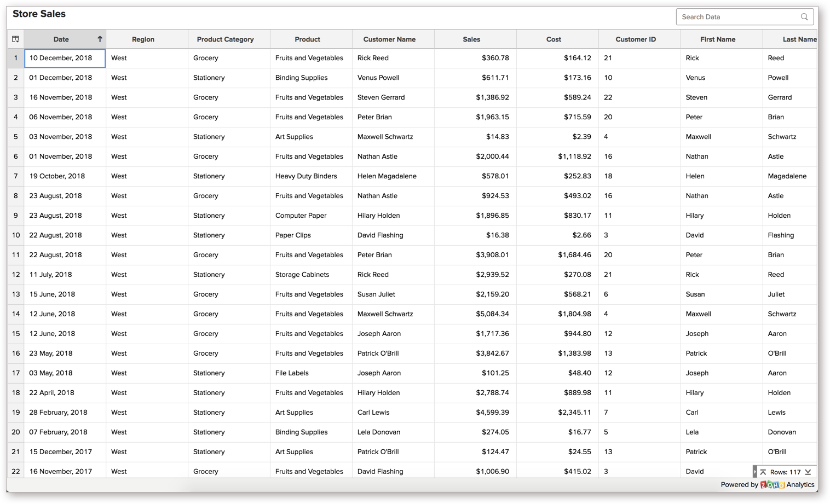
Task: Click the Carl Lewis customer name cell
Action: 393,413
